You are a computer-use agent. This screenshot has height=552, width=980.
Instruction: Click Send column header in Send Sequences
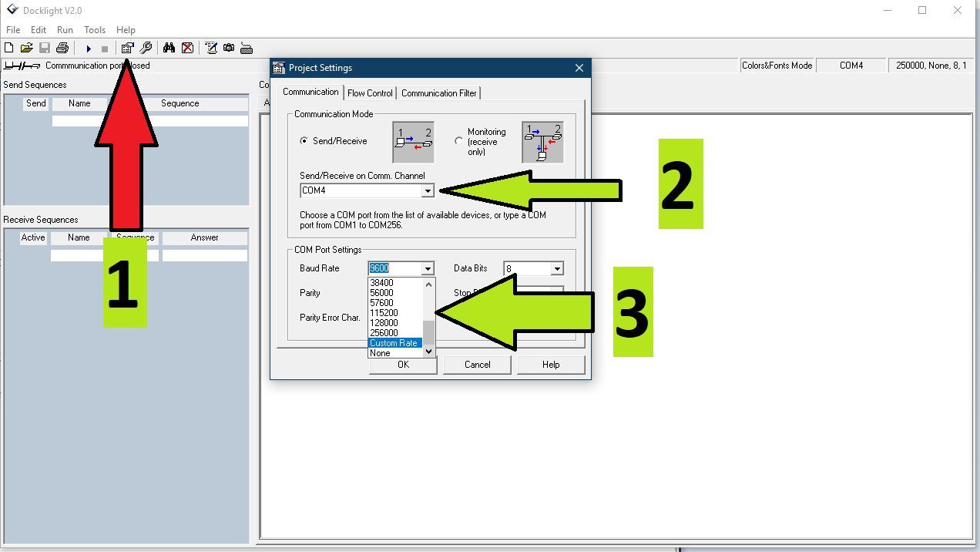pos(36,103)
